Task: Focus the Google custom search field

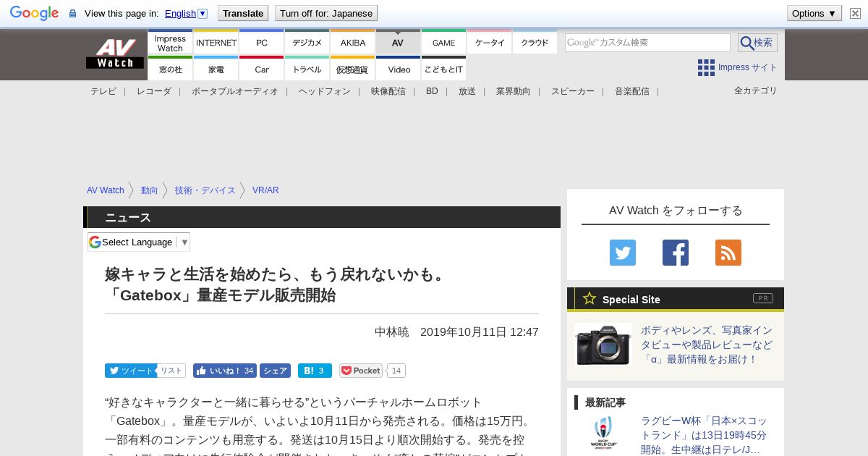Action: pos(647,43)
